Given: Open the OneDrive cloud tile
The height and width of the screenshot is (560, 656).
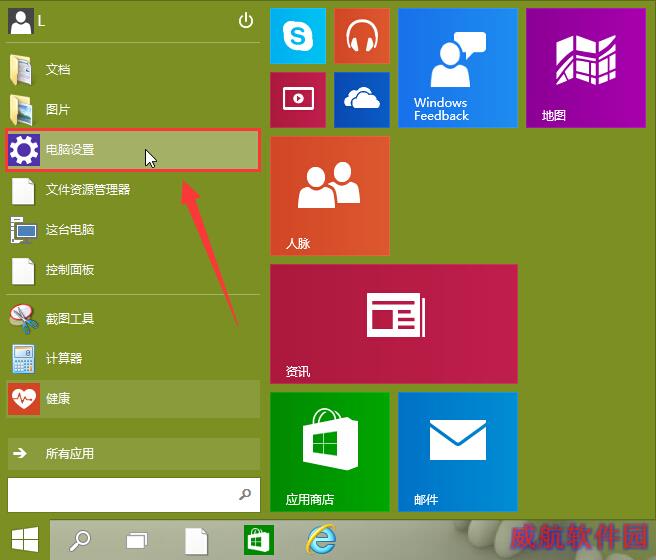Looking at the screenshot, I should point(362,100).
